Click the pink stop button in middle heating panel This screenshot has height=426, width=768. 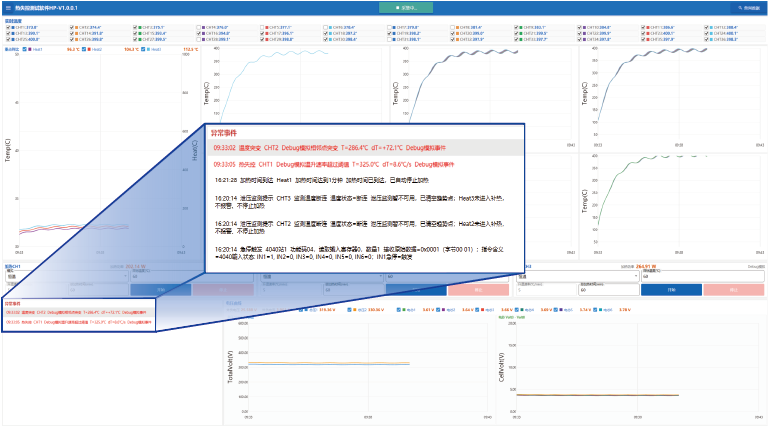point(479,290)
